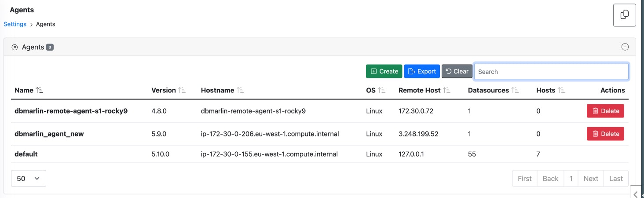This screenshot has height=198, width=644.
Task: Focus the Search input field
Action: (551, 71)
